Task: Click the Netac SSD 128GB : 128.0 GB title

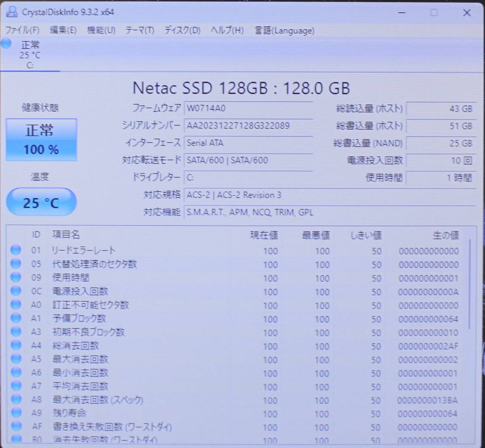Action: click(x=241, y=88)
